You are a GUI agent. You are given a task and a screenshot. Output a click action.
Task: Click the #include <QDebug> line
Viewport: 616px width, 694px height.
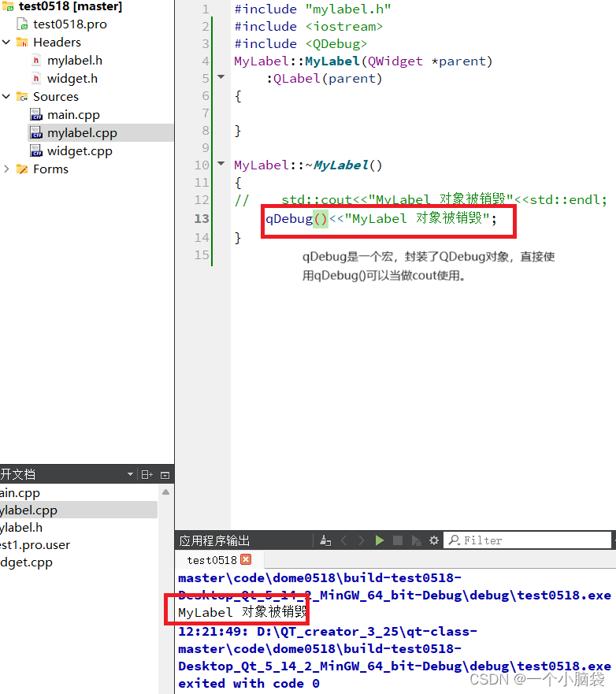[300, 44]
